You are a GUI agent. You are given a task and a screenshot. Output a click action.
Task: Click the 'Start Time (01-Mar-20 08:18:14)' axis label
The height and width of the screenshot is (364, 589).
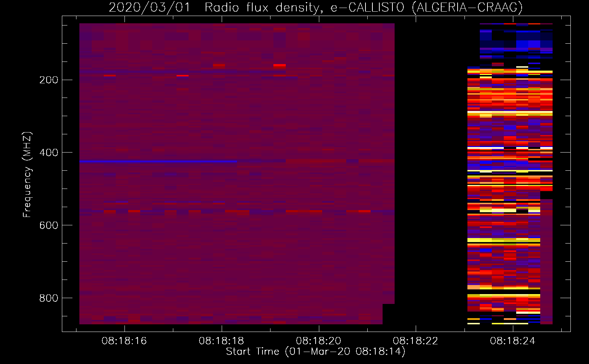(316, 352)
